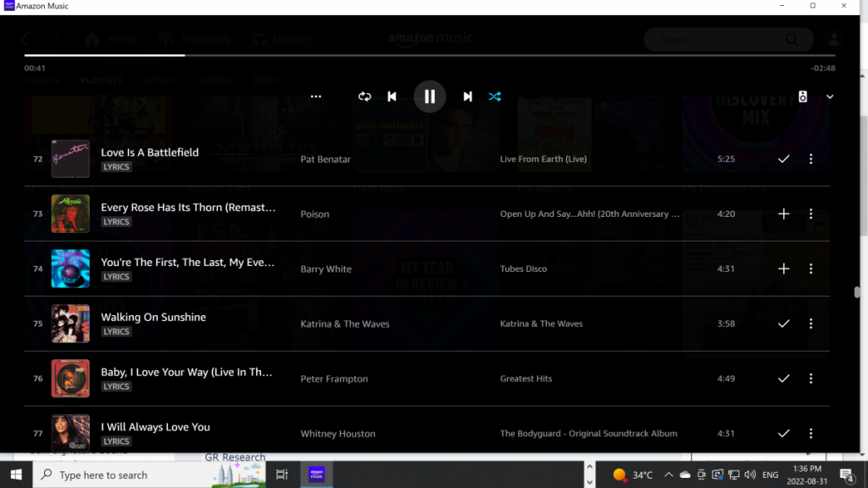Image resolution: width=868 pixels, height=488 pixels.
Task: Add Barry White track to library
Action: pos(783,269)
